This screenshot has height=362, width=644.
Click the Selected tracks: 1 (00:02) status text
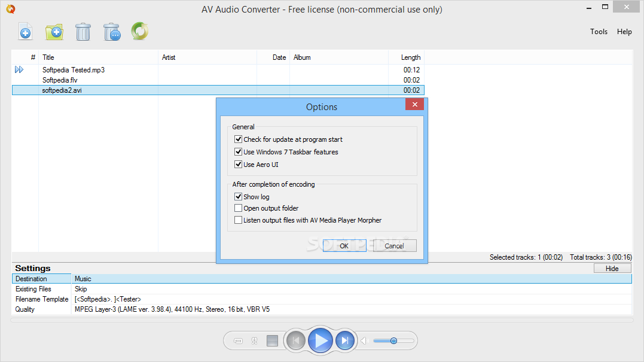click(x=526, y=257)
